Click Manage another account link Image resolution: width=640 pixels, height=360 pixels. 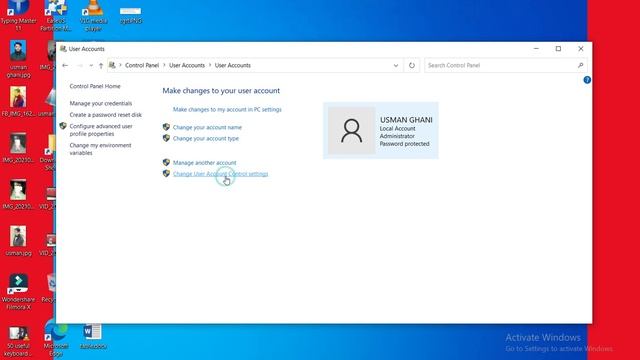tap(204, 162)
